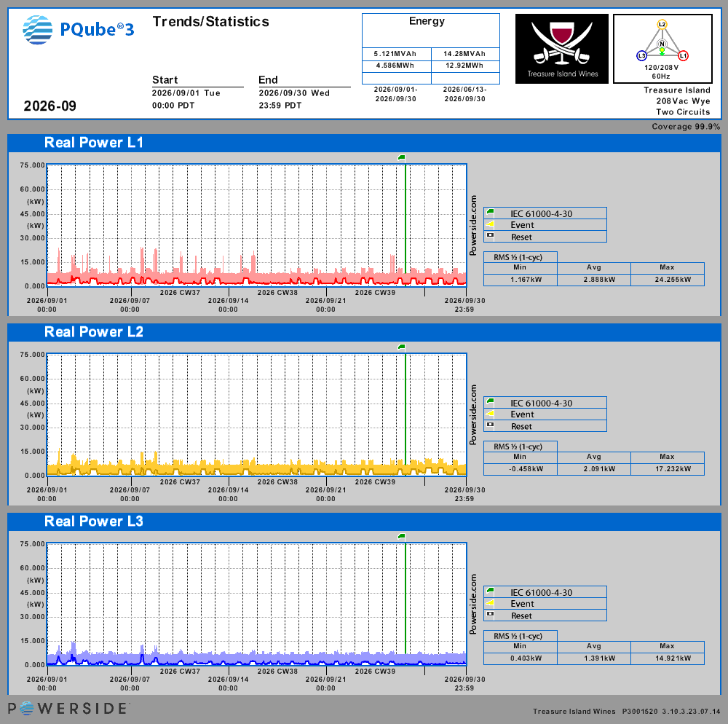Click green flag marker above Real Power L2 chart
The image size is (728, 724).
pos(402,347)
